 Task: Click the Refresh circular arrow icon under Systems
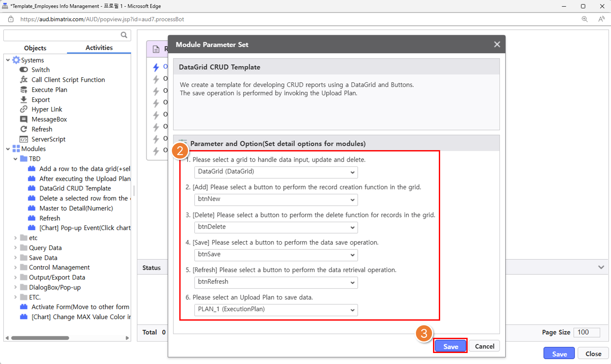(24, 129)
